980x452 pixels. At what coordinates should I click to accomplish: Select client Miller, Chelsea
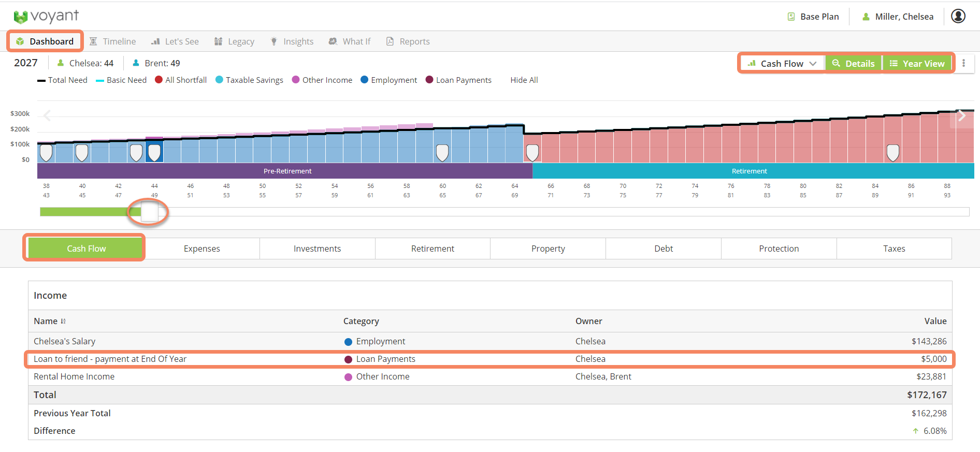point(898,17)
